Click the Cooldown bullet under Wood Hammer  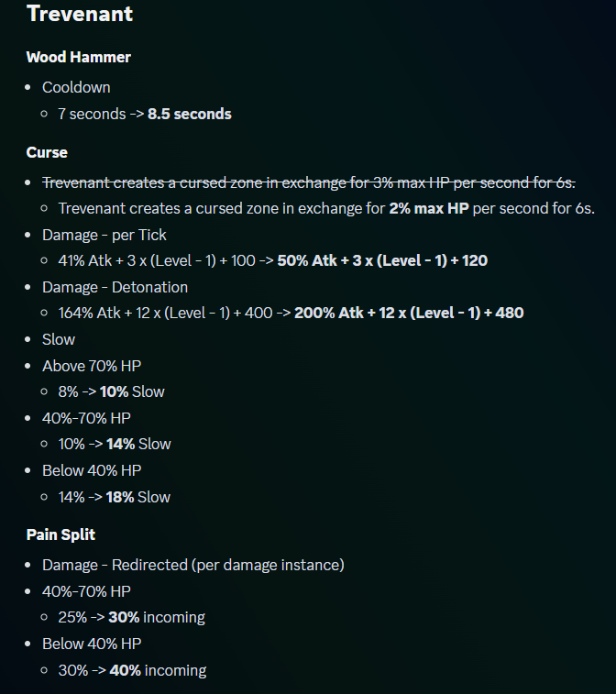[76, 87]
